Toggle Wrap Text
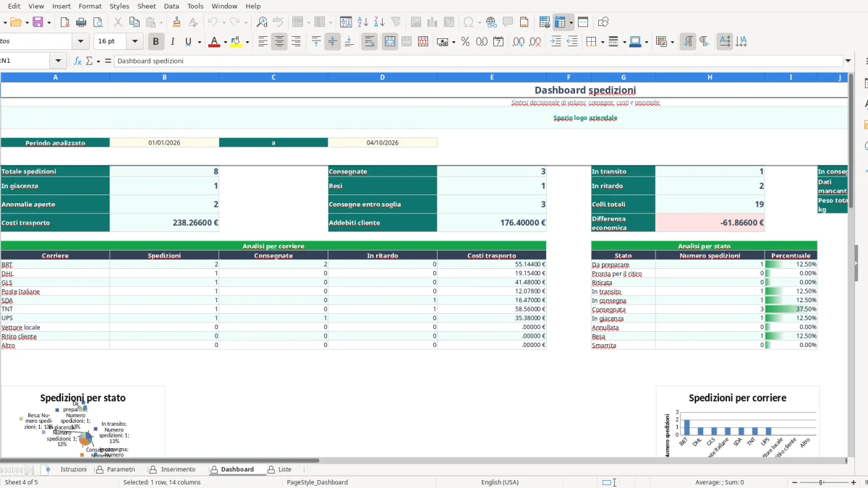Viewport: 868px width, 488px height. pos(370,42)
